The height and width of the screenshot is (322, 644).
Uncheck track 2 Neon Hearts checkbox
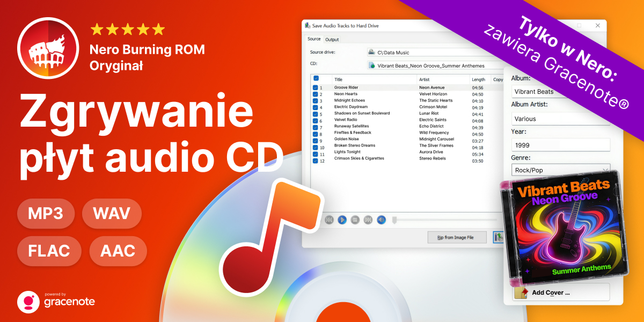[315, 94]
